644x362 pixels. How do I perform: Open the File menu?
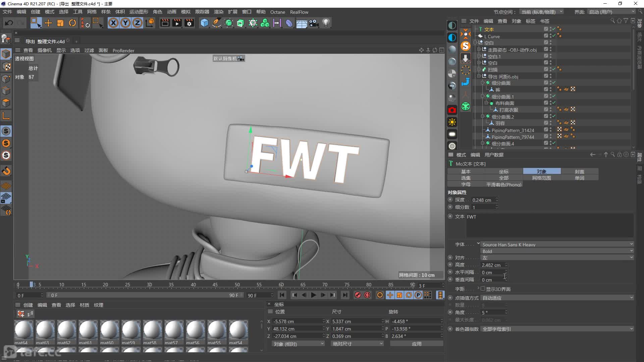(7, 12)
